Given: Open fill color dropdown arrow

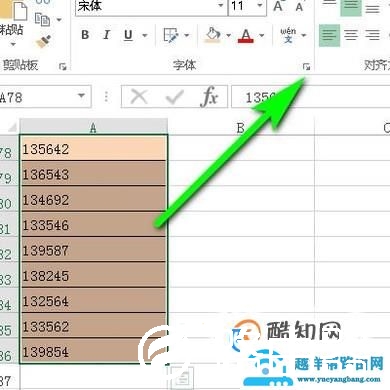Looking at the screenshot, I should click(229, 35).
